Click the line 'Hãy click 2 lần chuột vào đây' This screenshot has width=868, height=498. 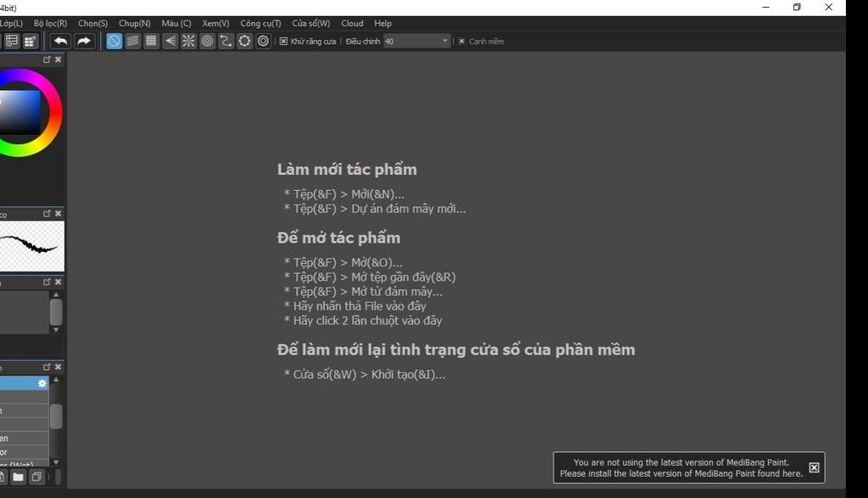tap(363, 320)
